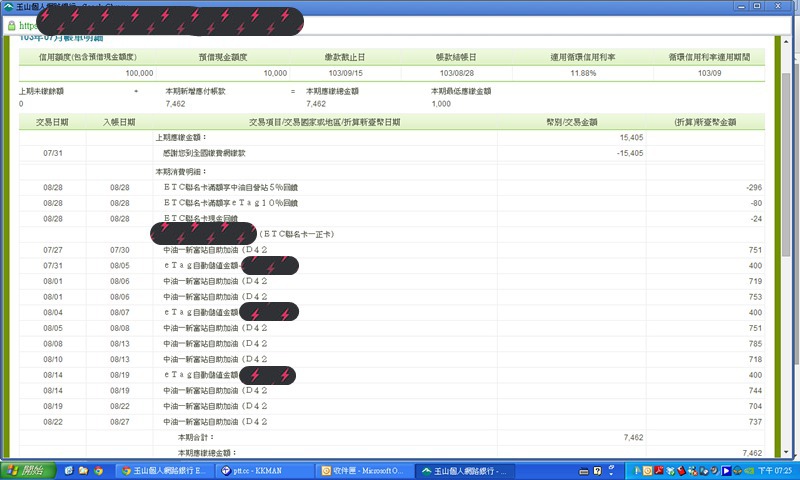Click the 繳款截止日 column header
Screen dimensions: 800x480
click(345, 57)
